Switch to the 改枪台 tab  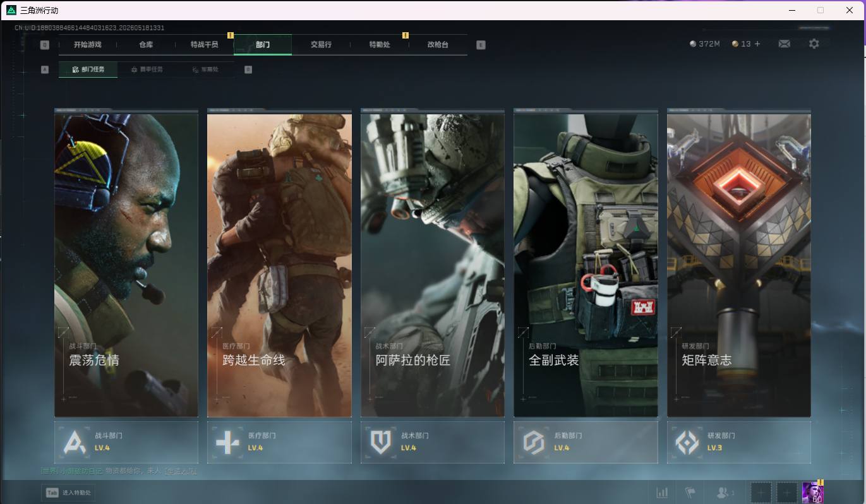pyautogui.click(x=438, y=45)
